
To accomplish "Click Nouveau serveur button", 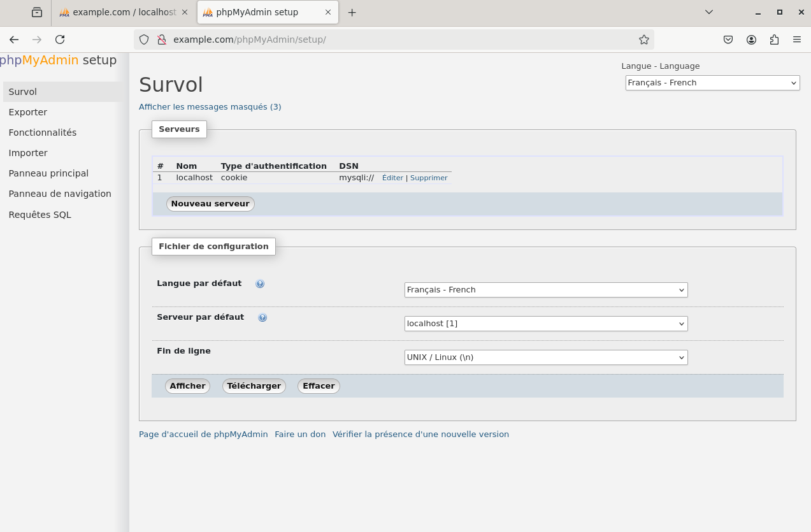I will pos(210,204).
